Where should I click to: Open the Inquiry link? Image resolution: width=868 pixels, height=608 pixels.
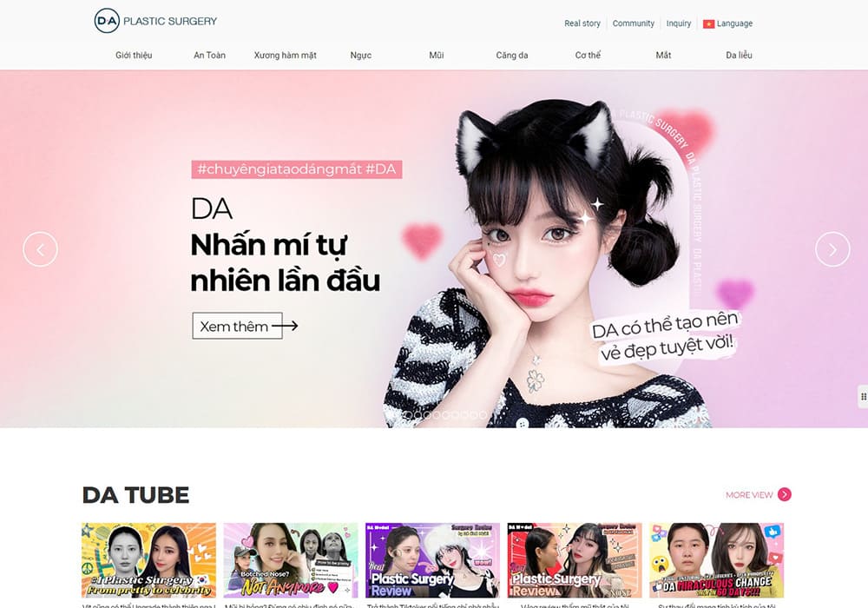(x=679, y=23)
